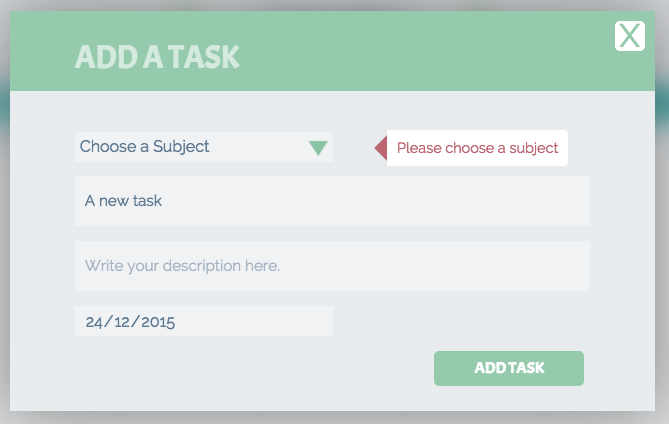669x424 pixels.
Task: Click the blurred background left of the dialog
Action: tap(5, 213)
